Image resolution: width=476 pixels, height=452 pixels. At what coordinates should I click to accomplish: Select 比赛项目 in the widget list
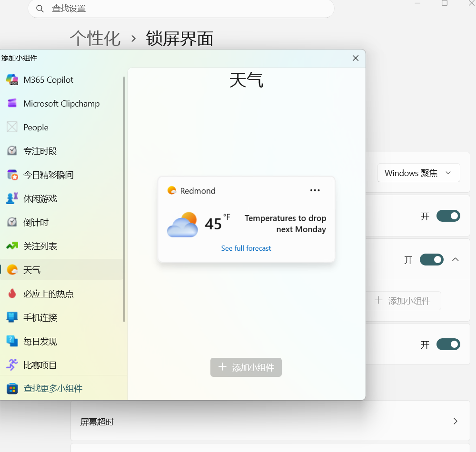[x=61, y=365]
